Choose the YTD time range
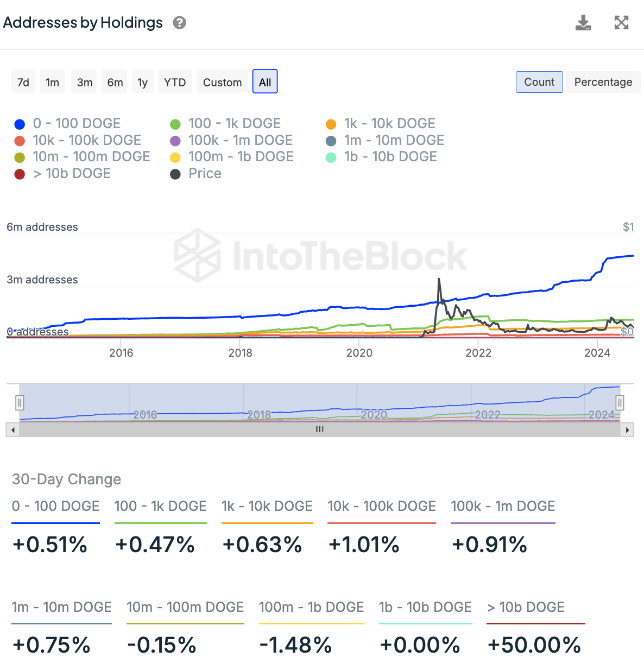Screen dimensions: 644x670 [x=175, y=83]
